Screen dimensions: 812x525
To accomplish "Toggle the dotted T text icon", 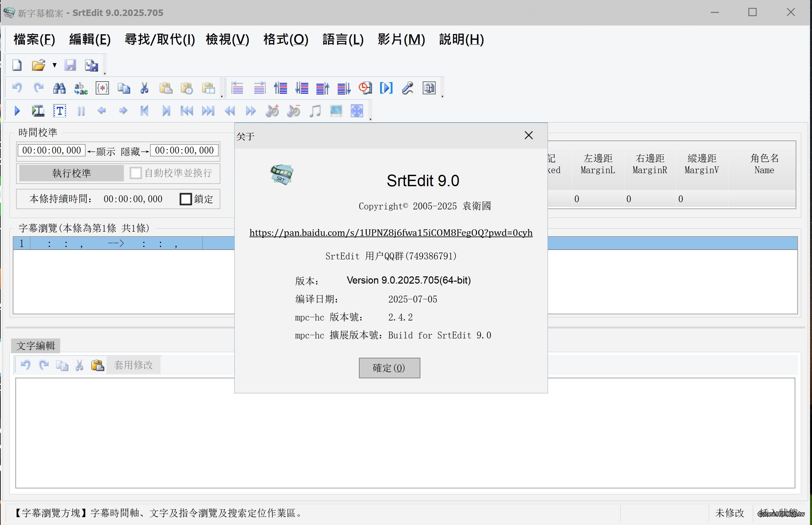I will pyautogui.click(x=60, y=111).
